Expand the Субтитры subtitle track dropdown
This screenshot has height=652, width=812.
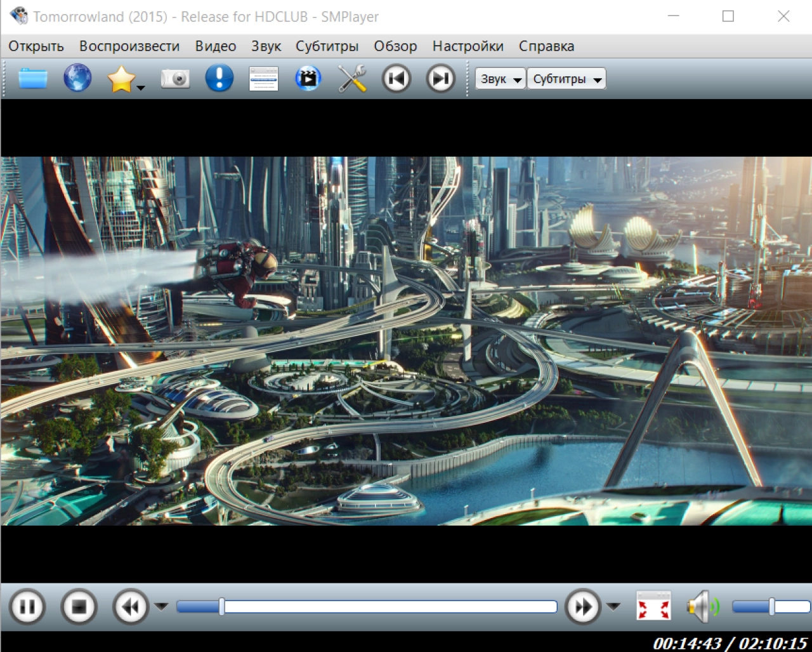pyautogui.click(x=566, y=79)
